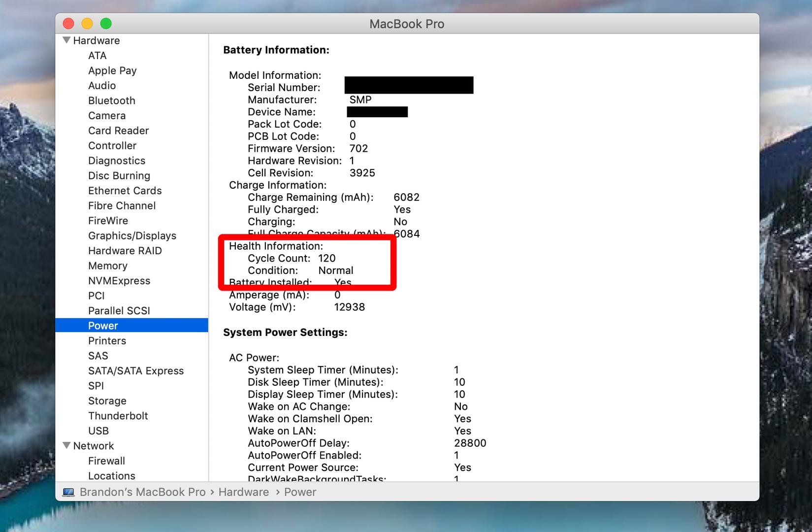Select Camera in the hardware list

107,116
